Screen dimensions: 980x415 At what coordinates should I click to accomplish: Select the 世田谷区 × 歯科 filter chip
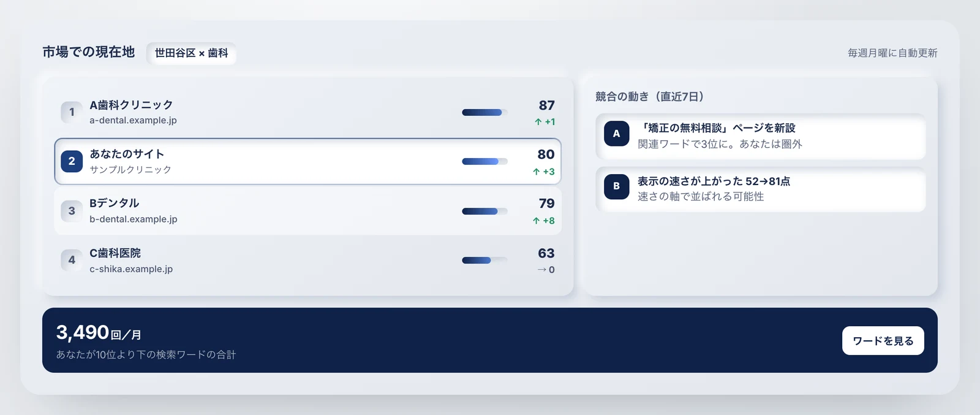click(x=191, y=53)
